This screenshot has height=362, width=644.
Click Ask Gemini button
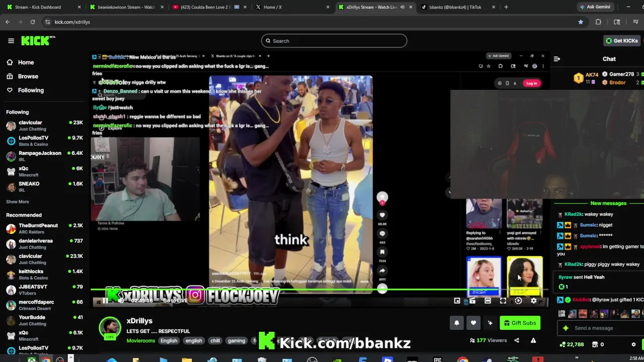[x=595, y=7]
